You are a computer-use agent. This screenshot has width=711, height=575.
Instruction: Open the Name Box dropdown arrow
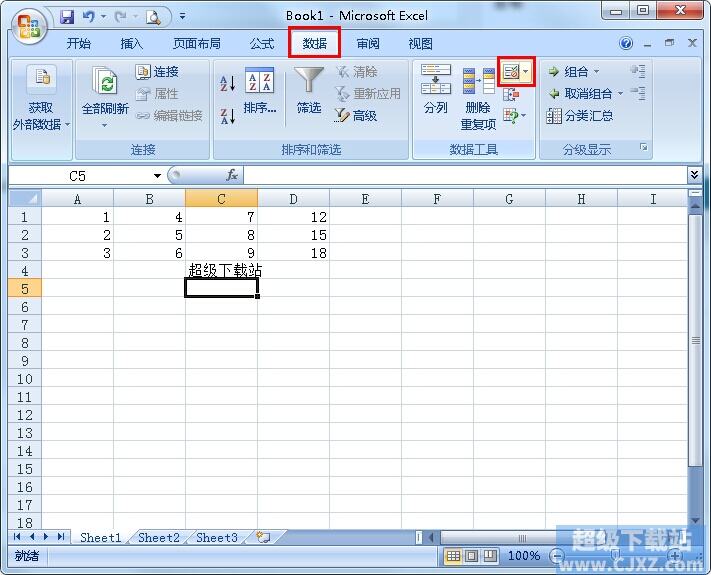tap(157, 176)
